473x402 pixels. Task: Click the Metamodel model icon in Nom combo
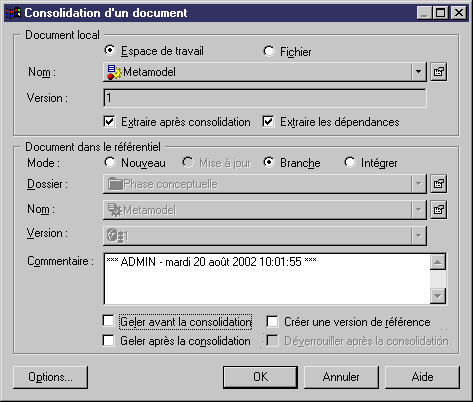(114, 72)
